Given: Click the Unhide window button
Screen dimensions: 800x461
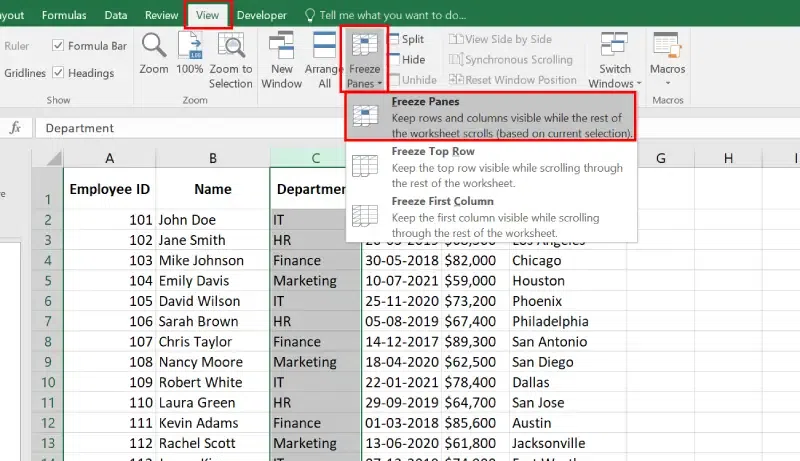Looking at the screenshot, I should tap(413, 80).
